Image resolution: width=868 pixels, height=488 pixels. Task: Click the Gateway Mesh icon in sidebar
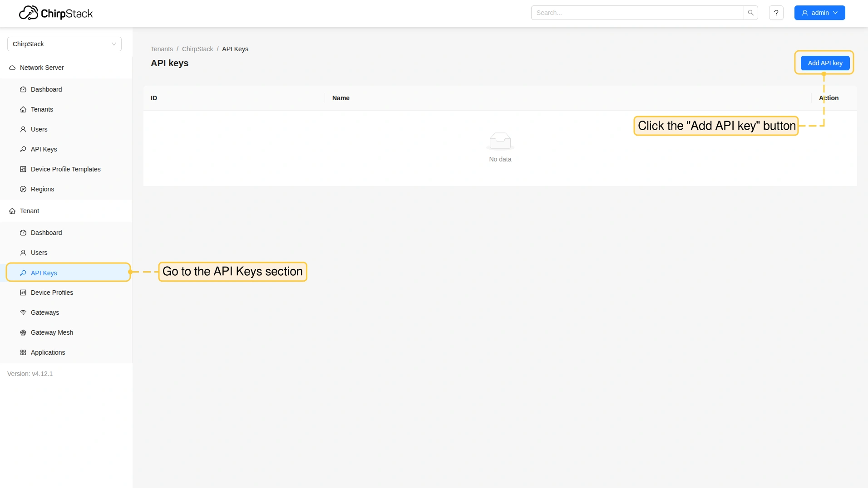coord(23,332)
